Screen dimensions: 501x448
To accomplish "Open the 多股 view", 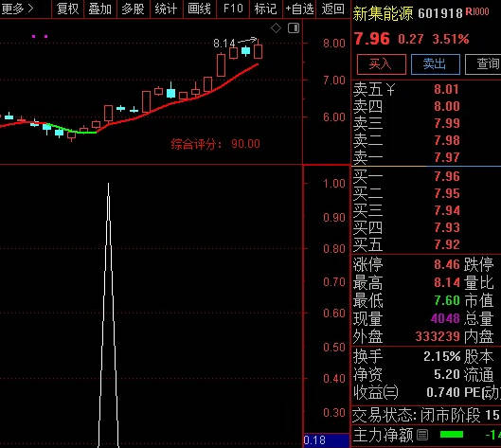I will coord(133,9).
